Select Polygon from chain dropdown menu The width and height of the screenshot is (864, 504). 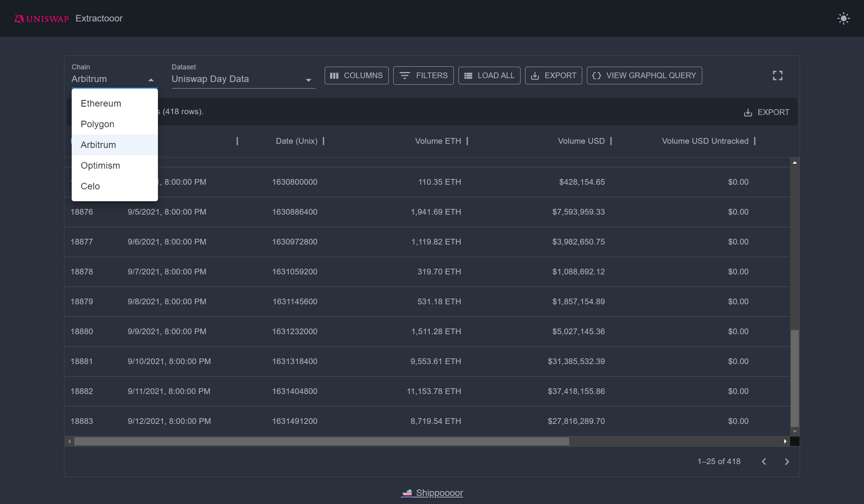(97, 123)
